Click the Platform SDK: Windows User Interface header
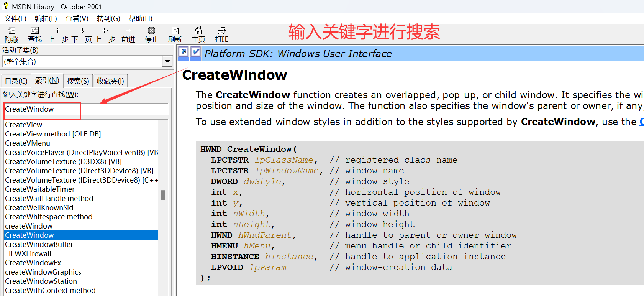This screenshot has width=644, height=296. coord(298,54)
